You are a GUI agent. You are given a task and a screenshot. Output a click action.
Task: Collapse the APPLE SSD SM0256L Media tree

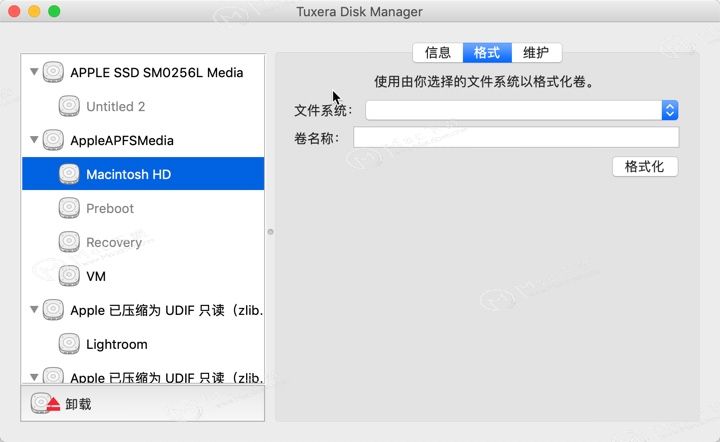coord(34,72)
